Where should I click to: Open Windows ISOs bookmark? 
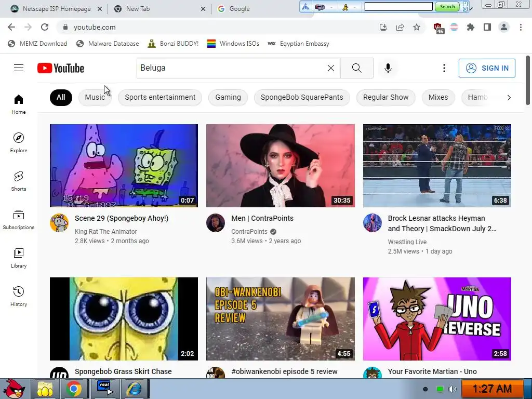tap(233, 44)
